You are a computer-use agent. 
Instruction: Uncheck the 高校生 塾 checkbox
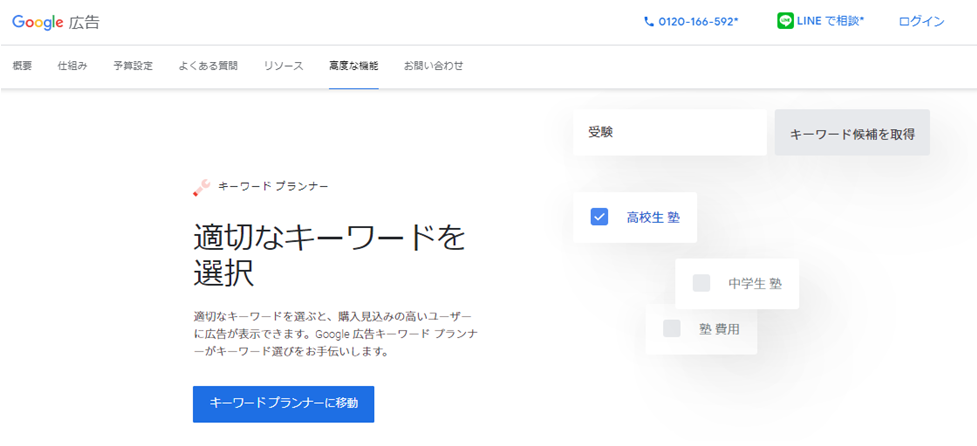coord(599,217)
